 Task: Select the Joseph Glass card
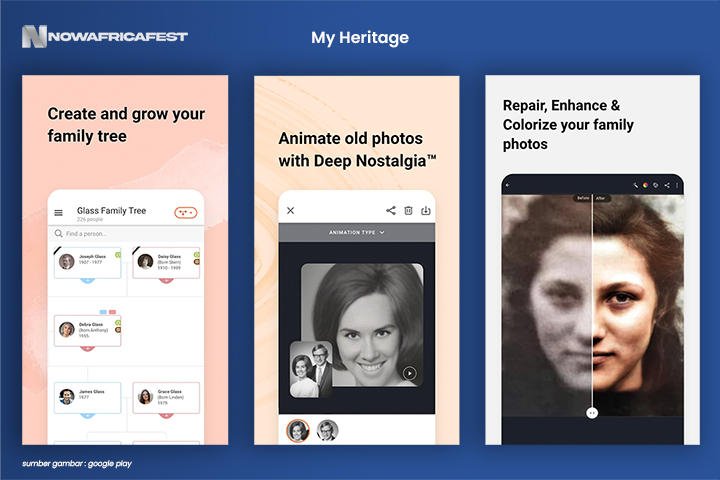tap(88, 262)
